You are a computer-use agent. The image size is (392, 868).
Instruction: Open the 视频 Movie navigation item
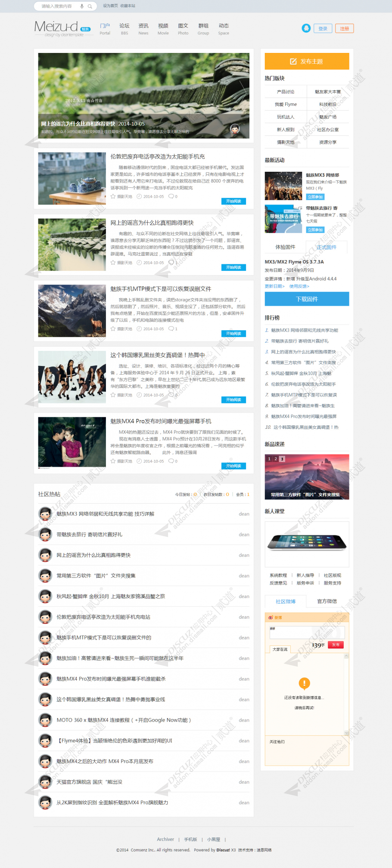click(x=163, y=28)
